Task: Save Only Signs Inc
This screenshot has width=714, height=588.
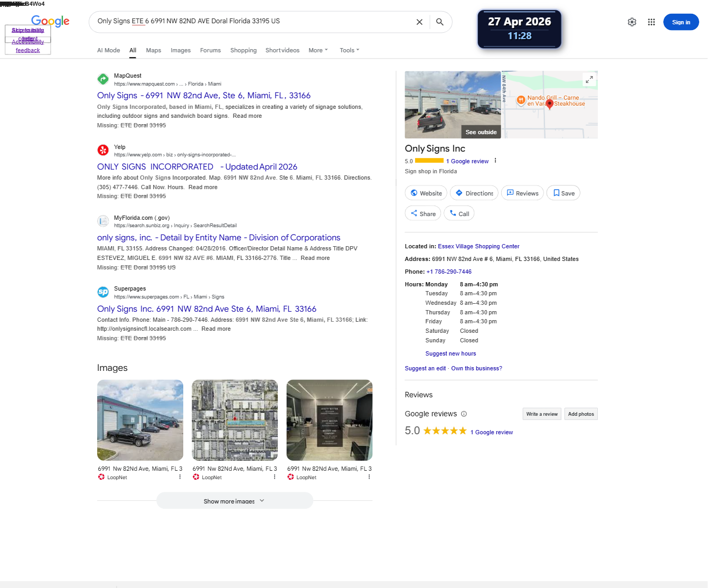Action: [x=563, y=193]
